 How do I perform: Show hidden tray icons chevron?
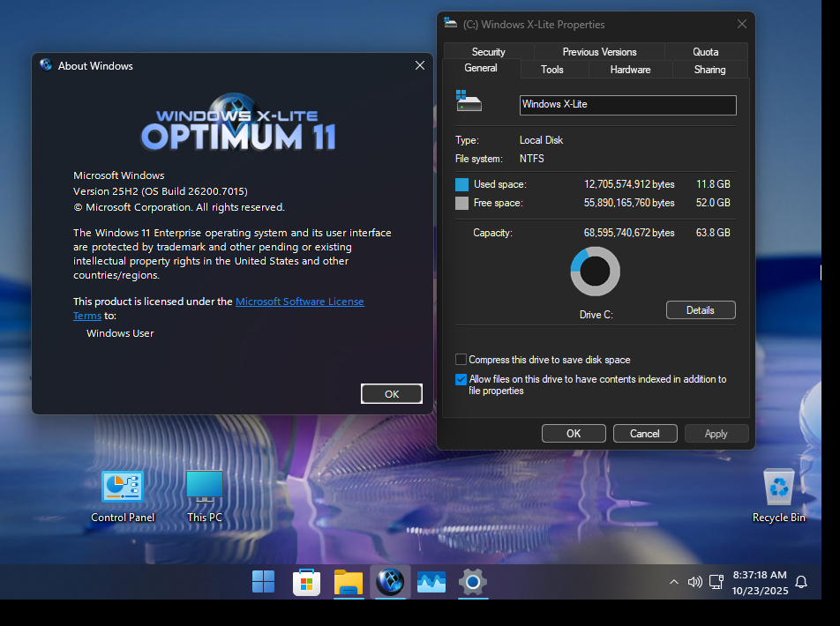pos(674,582)
